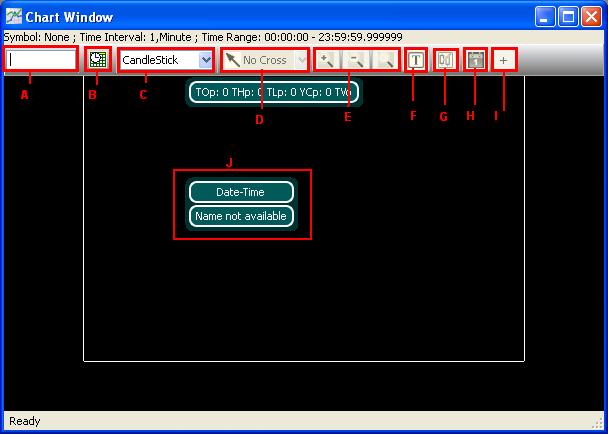Maximize the Chart Window

tap(566, 17)
